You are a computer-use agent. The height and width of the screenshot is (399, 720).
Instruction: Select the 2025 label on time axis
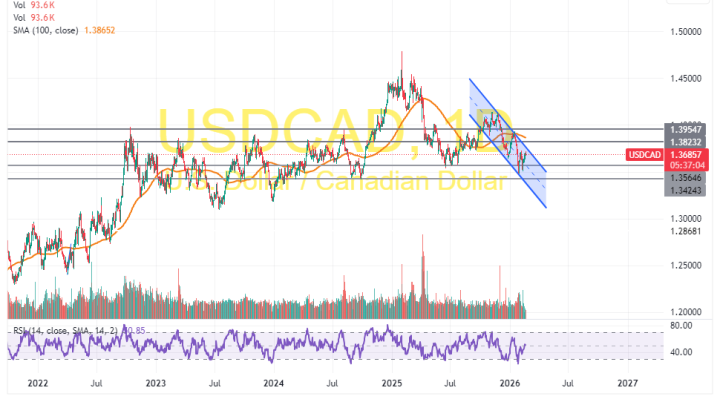pyautogui.click(x=392, y=383)
